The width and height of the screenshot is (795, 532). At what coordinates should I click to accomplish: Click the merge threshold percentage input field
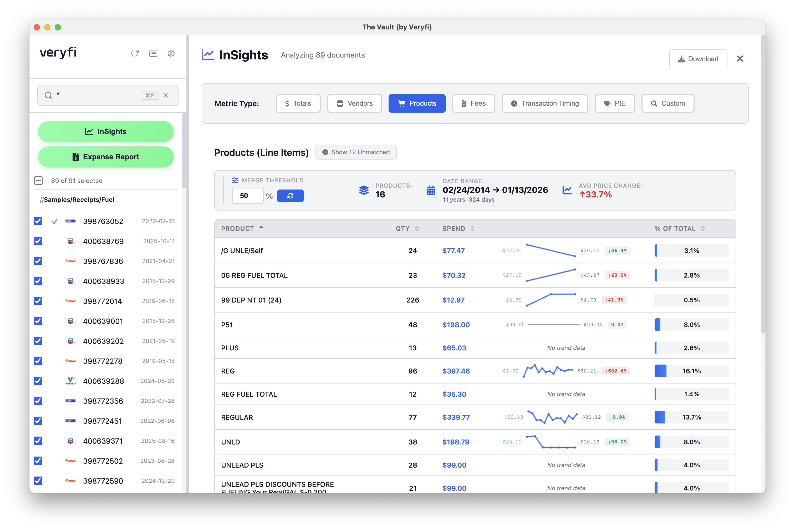click(x=247, y=196)
